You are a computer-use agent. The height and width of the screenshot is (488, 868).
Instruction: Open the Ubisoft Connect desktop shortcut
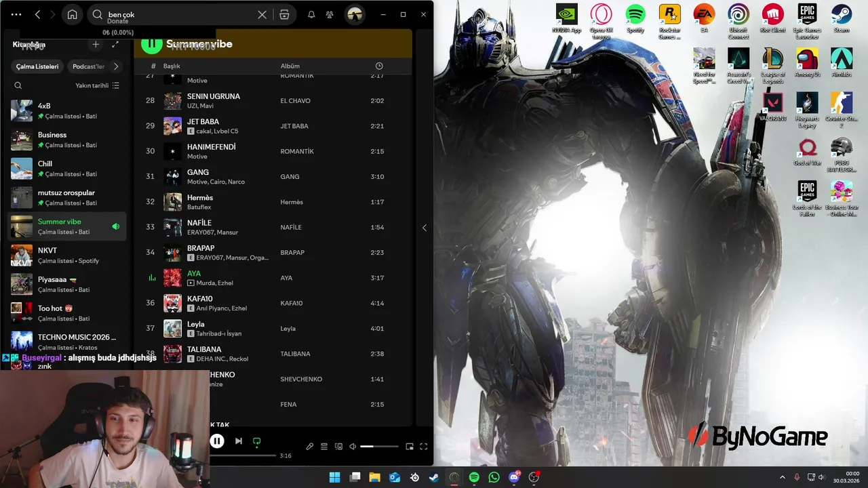click(738, 22)
